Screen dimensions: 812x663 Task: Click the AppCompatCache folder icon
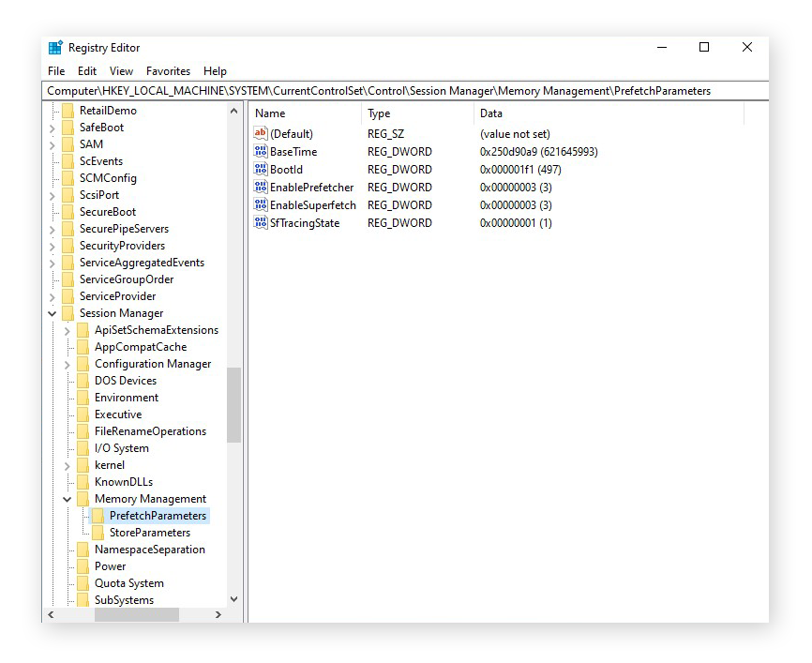pyautogui.click(x=83, y=347)
